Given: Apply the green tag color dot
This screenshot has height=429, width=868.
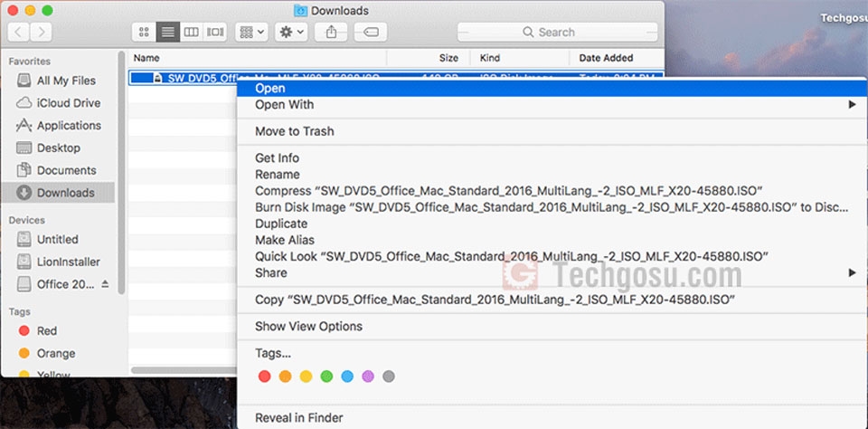Looking at the screenshot, I should click(x=326, y=377).
